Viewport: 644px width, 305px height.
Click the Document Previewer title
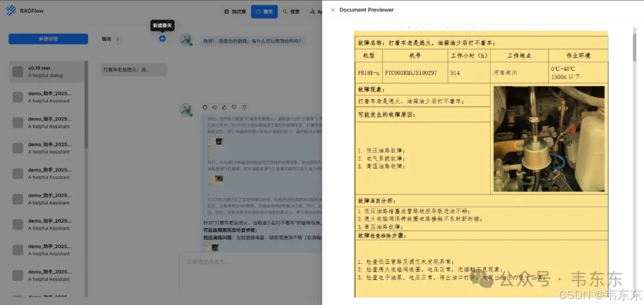click(x=366, y=10)
